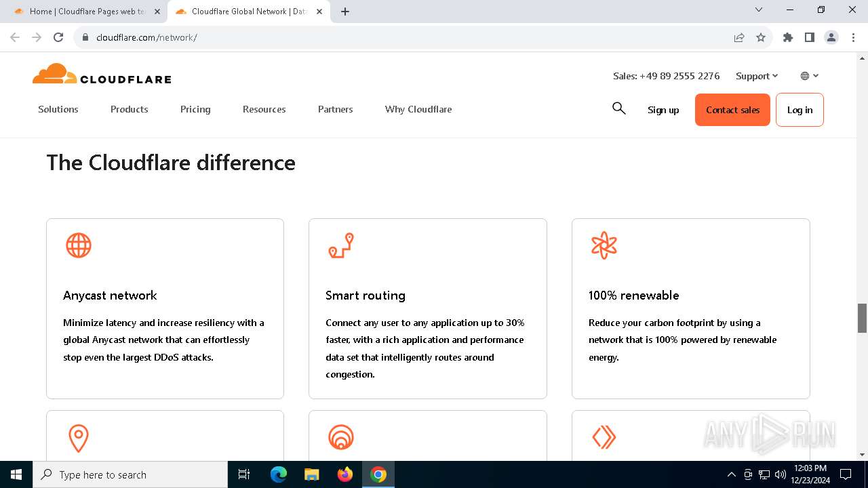
Task: Click the Sales phone number
Action: (667, 76)
